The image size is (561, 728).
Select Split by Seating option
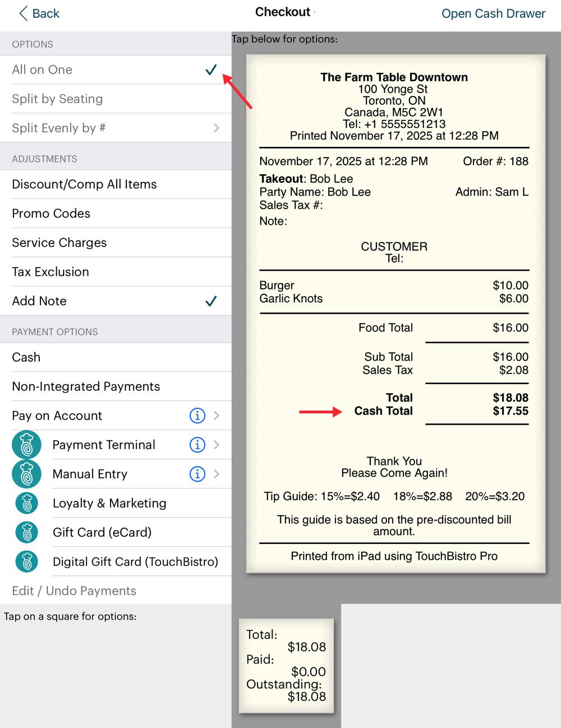point(116,99)
